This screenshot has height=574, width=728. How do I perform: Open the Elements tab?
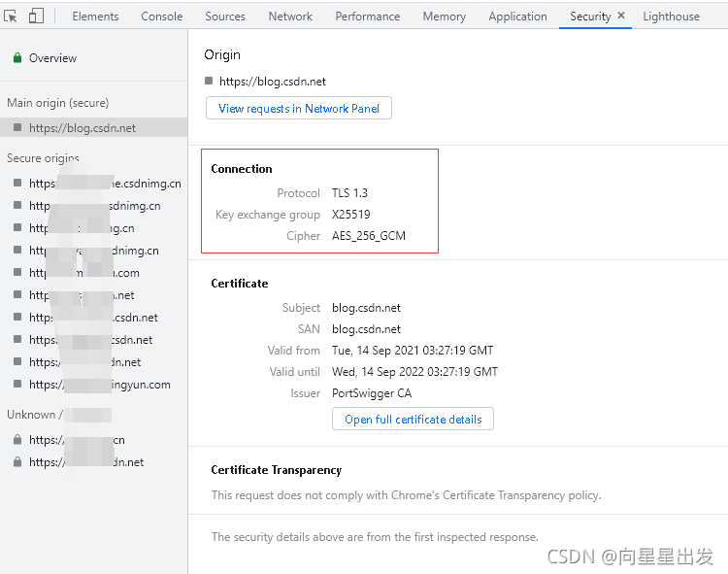(x=95, y=17)
